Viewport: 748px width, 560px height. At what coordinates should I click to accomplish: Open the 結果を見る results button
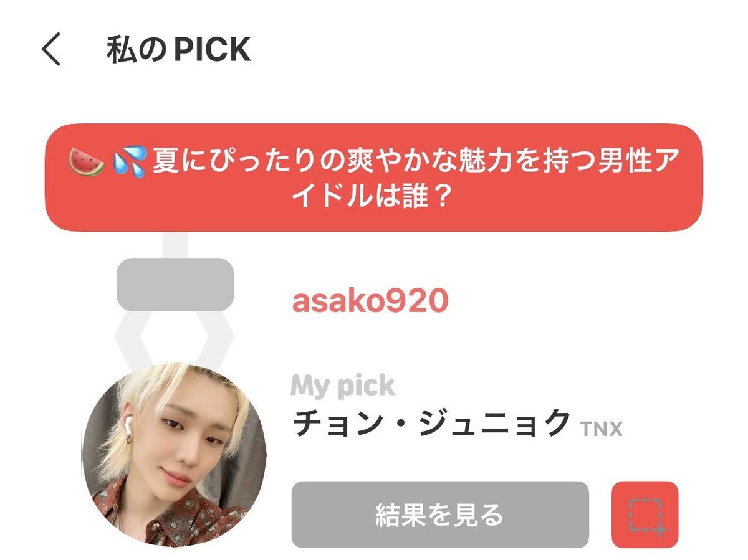point(440,515)
